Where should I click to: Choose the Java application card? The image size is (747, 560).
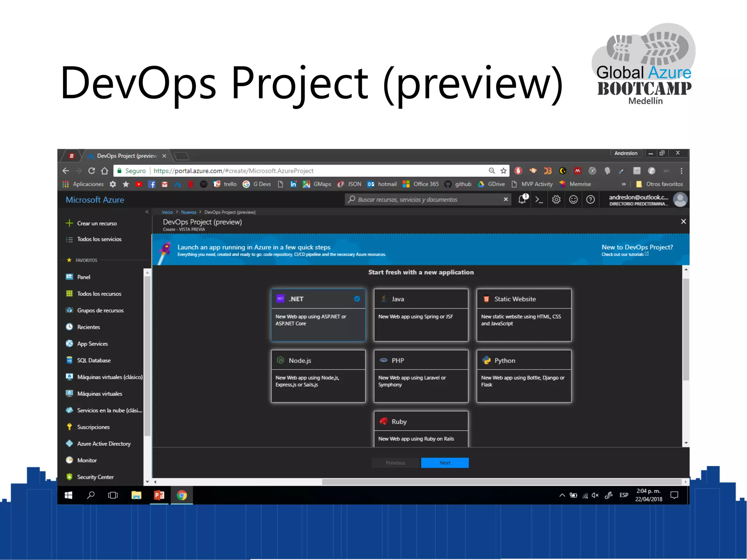tap(421, 315)
